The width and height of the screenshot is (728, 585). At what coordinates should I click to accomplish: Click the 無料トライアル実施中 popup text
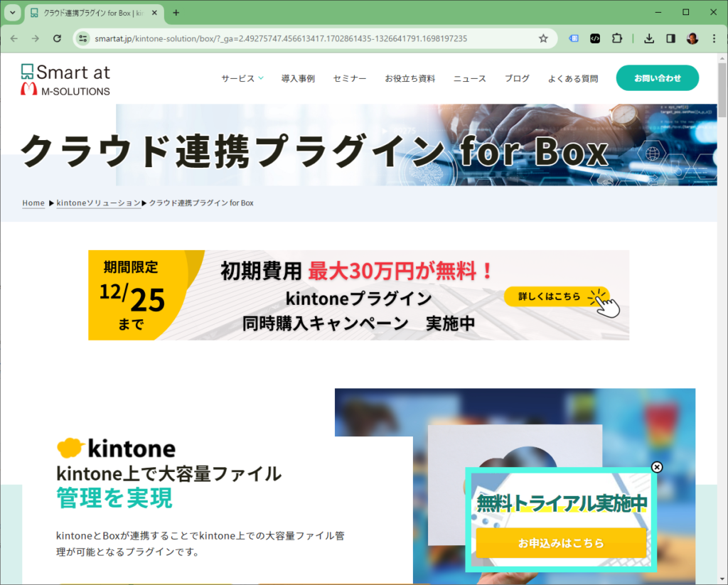click(x=562, y=503)
